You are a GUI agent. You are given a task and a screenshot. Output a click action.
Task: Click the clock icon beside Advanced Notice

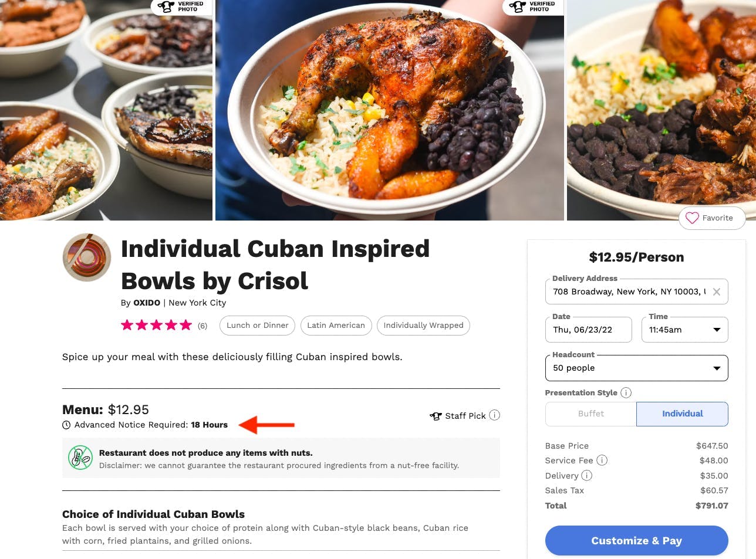(x=67, y=425)
